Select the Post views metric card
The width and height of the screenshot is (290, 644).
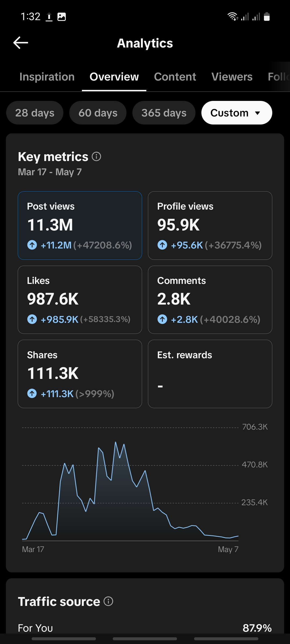click(80, 225)
